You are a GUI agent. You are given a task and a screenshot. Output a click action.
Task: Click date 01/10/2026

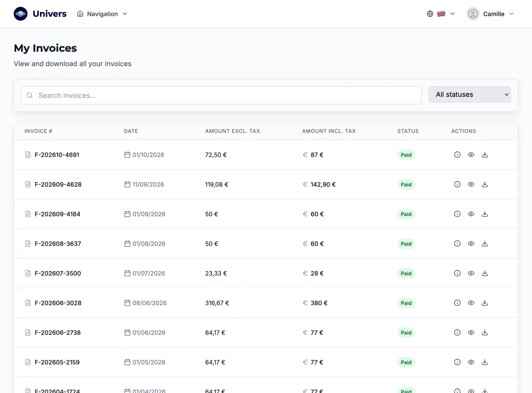pyautogui.click(x=148, y=155)
